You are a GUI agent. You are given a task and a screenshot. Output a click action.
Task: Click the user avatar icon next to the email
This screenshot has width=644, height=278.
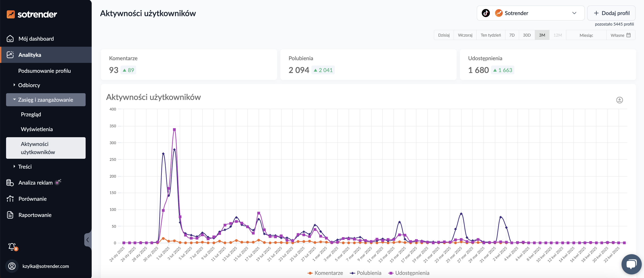pos(12,266)
